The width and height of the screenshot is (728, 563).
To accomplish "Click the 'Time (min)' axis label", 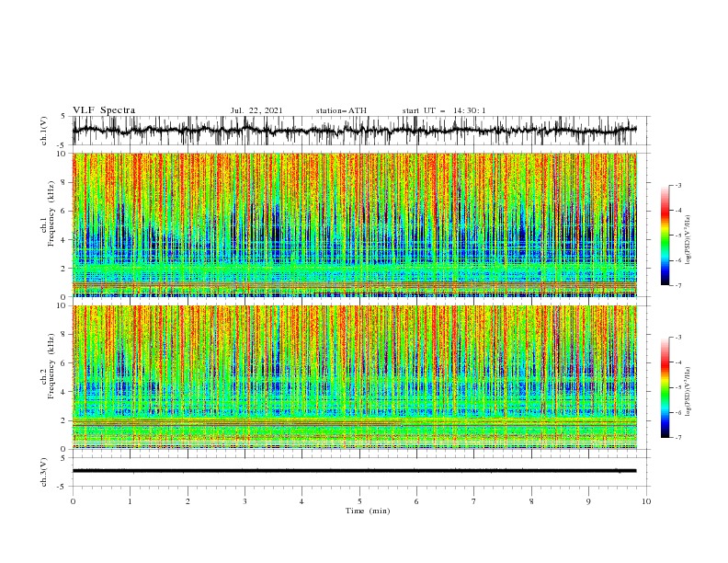I will [368, 511].
